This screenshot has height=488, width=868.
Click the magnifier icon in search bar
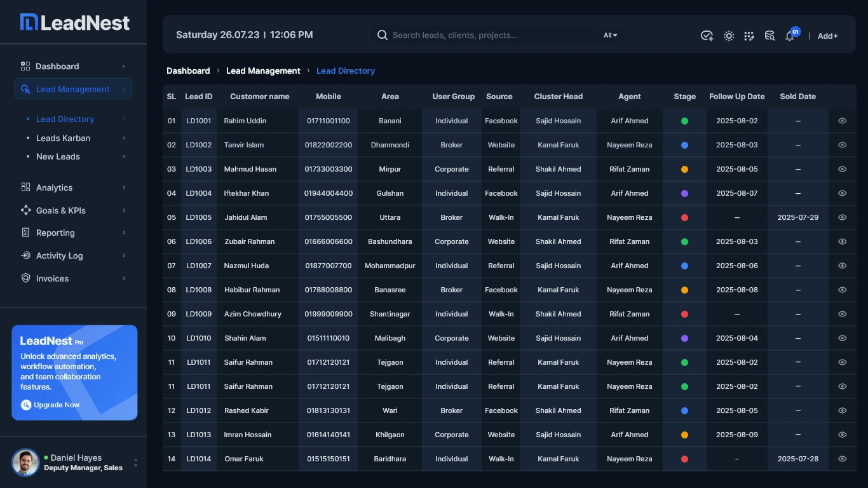coord(383,35)
